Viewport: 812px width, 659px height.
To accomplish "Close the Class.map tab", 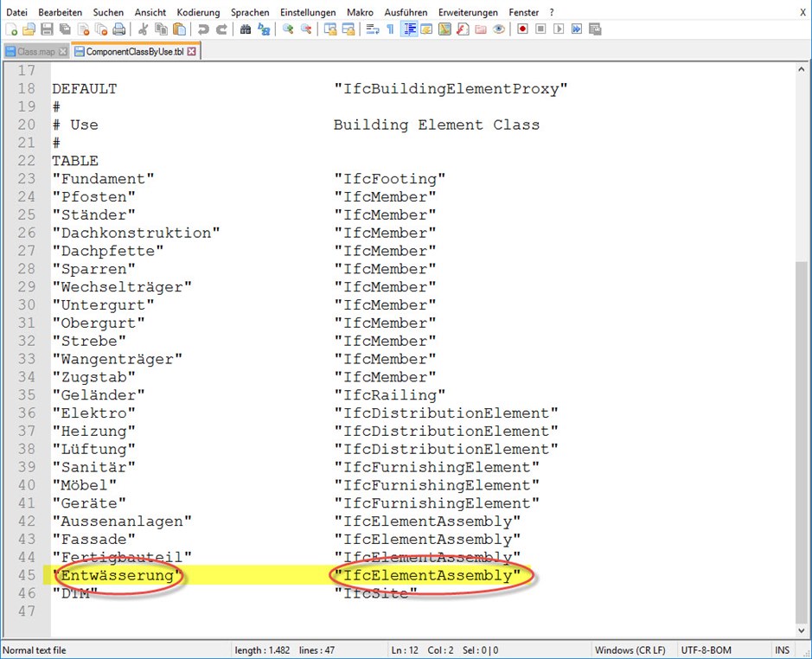I will pos(62,51).
